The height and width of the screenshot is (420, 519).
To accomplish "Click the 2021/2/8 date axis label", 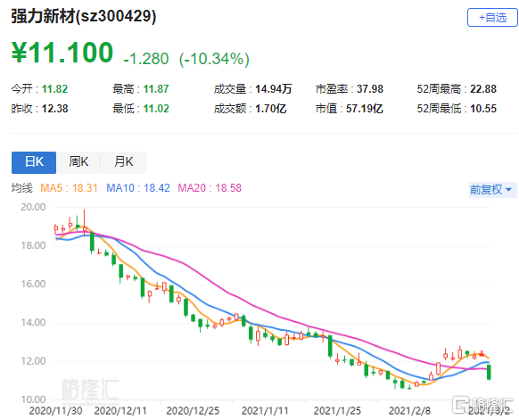I will coord(409,411).
